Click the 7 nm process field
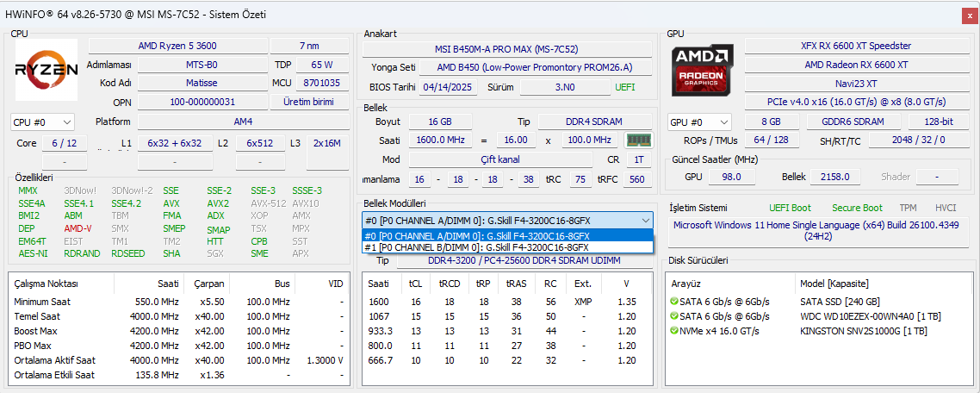Screen dimensions: 980x393 pyautogui.click(x=309, y=46)
